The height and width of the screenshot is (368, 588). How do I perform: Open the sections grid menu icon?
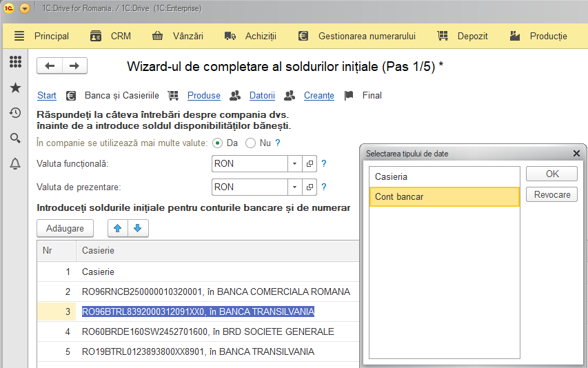15,62
